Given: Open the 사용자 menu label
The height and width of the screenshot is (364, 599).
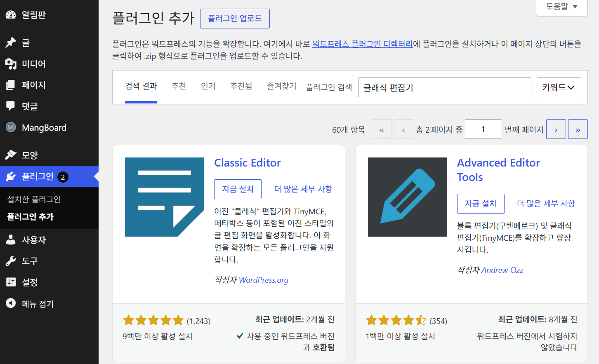Looking at the screenshot, I should tap(34, 240).
